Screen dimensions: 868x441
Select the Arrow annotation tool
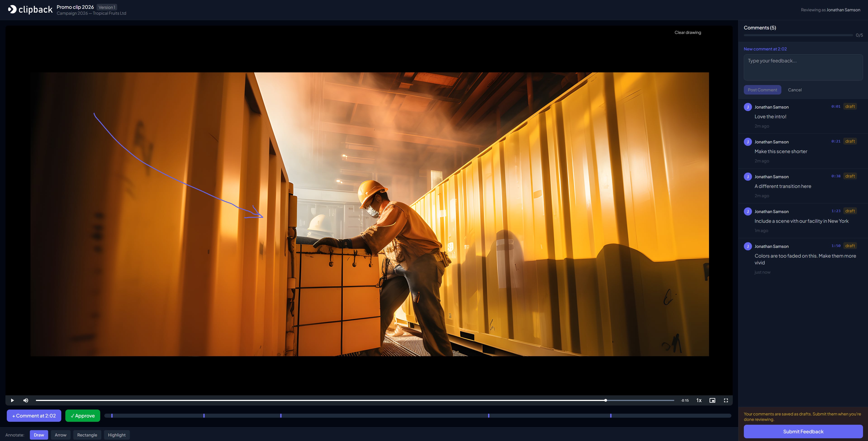pos(60,435)
